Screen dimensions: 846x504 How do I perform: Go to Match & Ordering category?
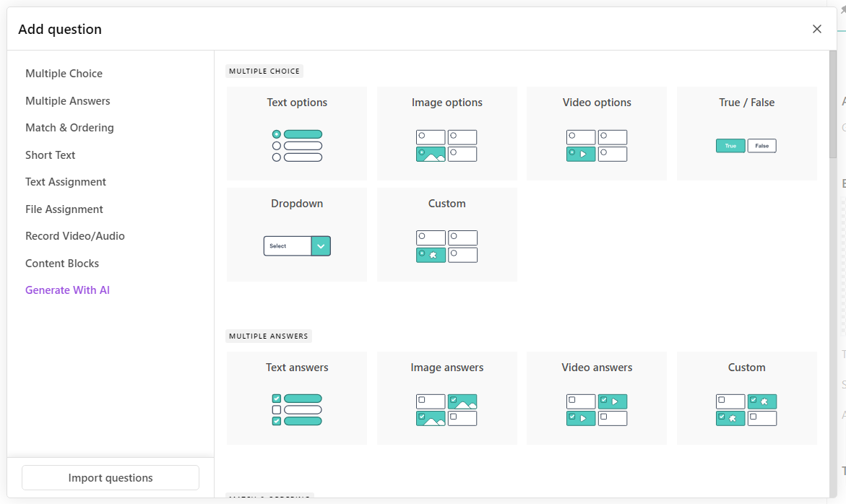pyautogui.click(x=69, y=128)
